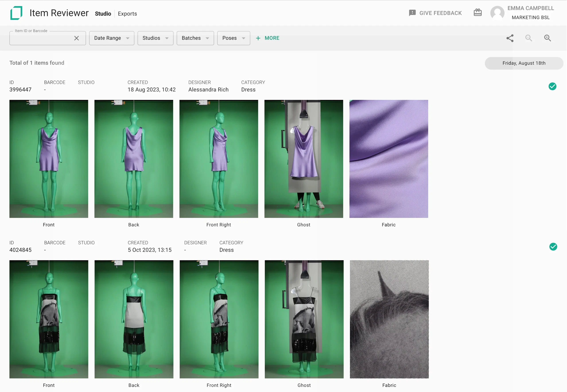
Task: Switch to the Exports tab
Action: tap(127, 14)
